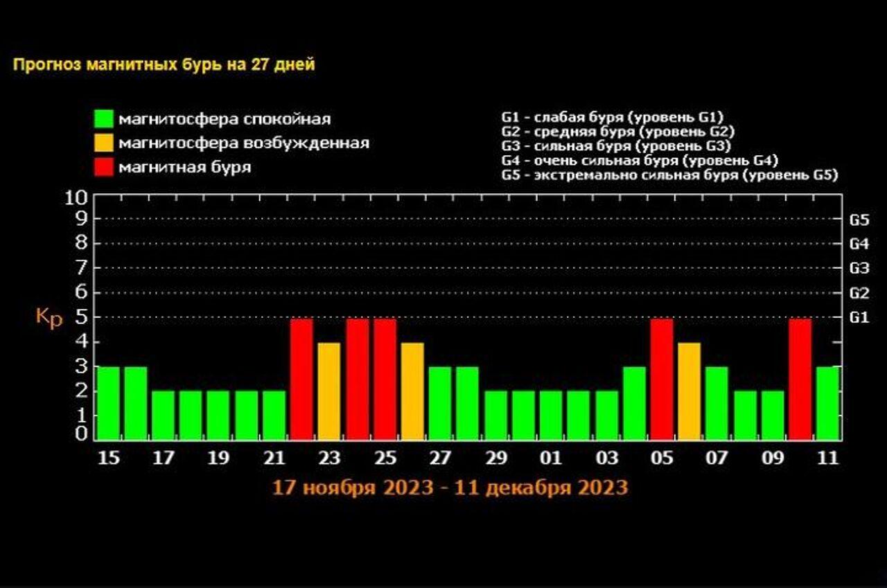887x588 pixels.
Task: Click the date label 05 on the x-axis
Action: pyautogui.click(x=662, y=458)
